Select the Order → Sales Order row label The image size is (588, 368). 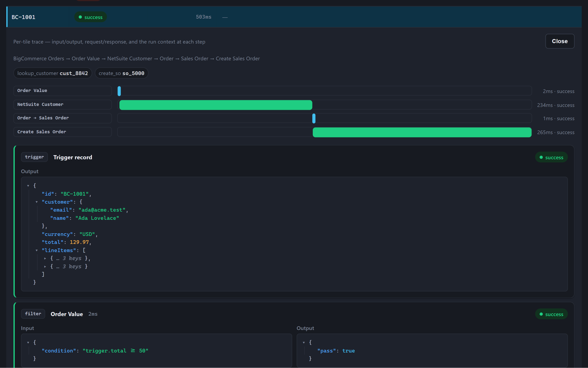click(62, 118)
